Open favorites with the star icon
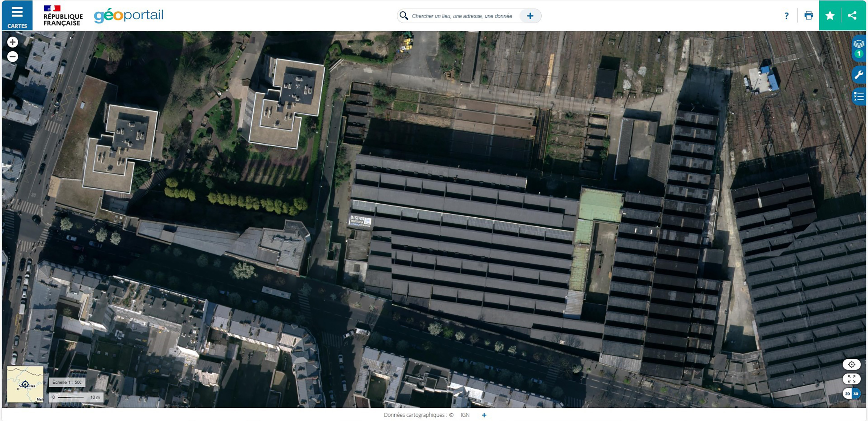Screen dimensions: 868x421 coord(830,16)
